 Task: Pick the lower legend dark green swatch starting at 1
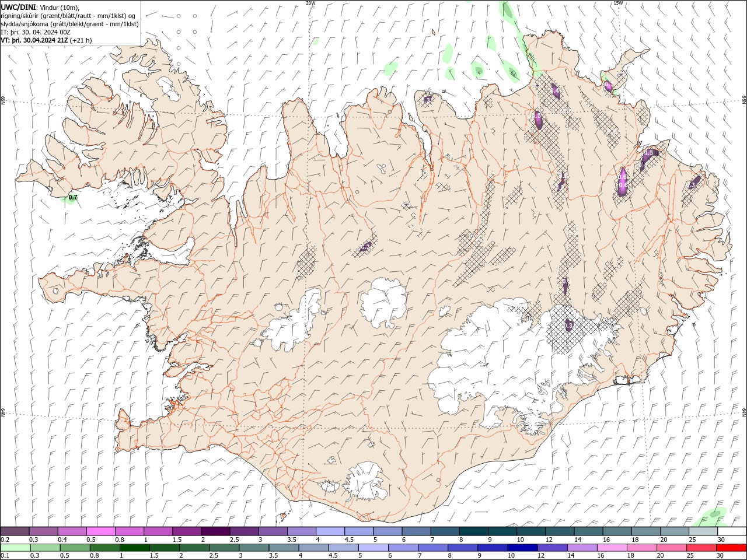[x=134, y=547]
